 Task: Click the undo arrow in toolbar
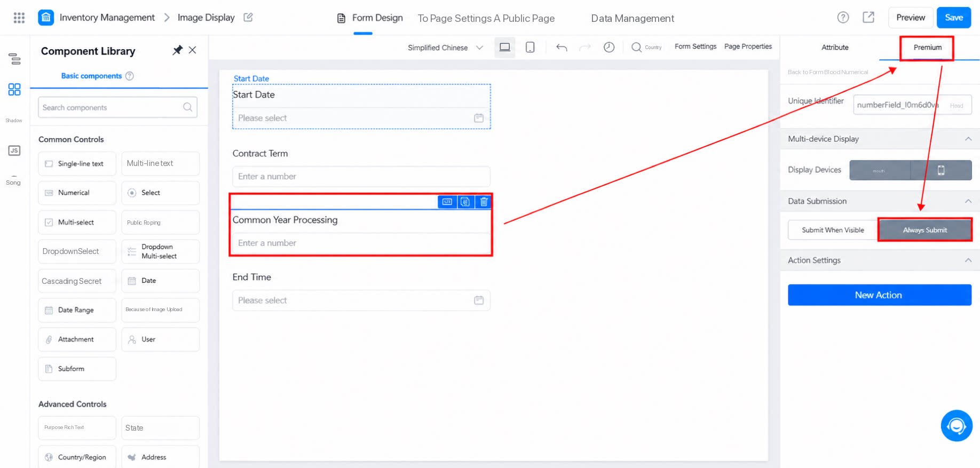pos(562,47)
